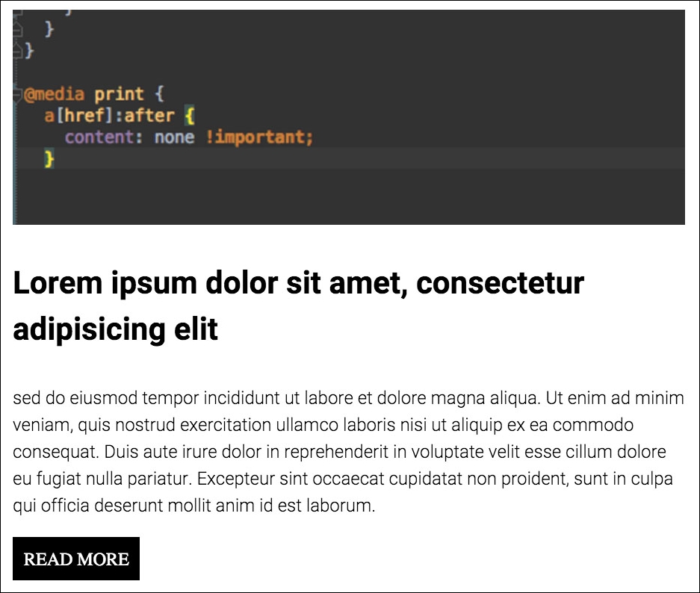
Task: Click the fold marker beside the unindented closing brace
Action: coord(18,51)
